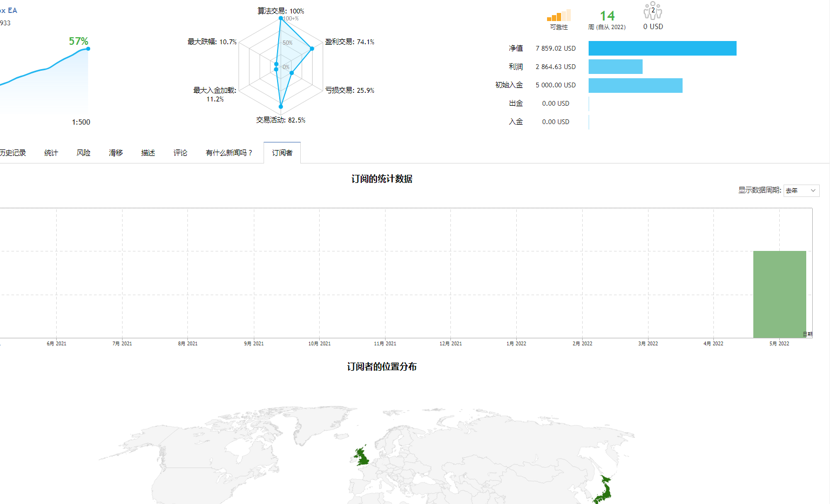Screen dimensions: 830x504
Task: Click the end point of growth curve
Action: click(88, 49)
